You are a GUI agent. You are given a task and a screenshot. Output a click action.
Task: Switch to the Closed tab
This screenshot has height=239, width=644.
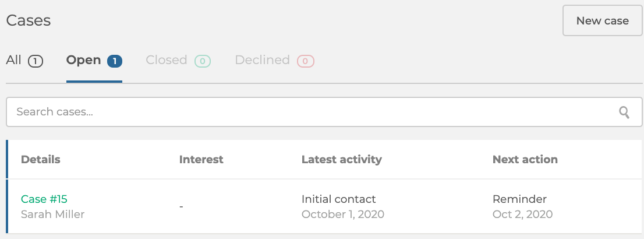(178, 61)
